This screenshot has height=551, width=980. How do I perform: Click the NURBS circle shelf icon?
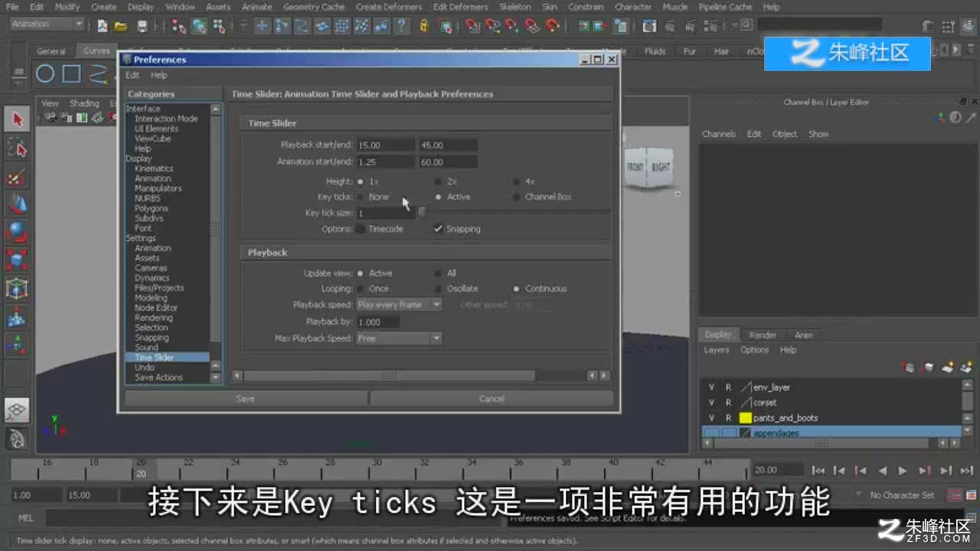[45, 74]
